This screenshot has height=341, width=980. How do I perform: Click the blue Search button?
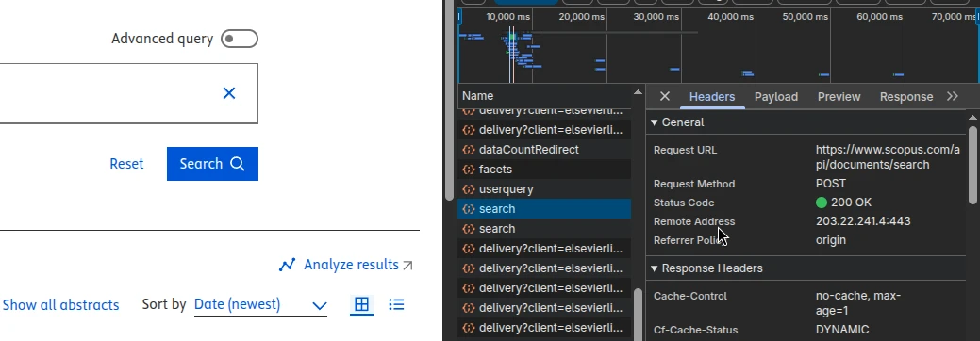click(212, 164)
